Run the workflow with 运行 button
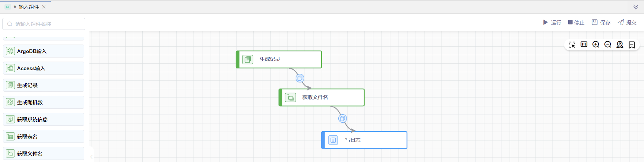Image resolution: width=644 pixels, height=162 pixels. (x=552, y=22)
